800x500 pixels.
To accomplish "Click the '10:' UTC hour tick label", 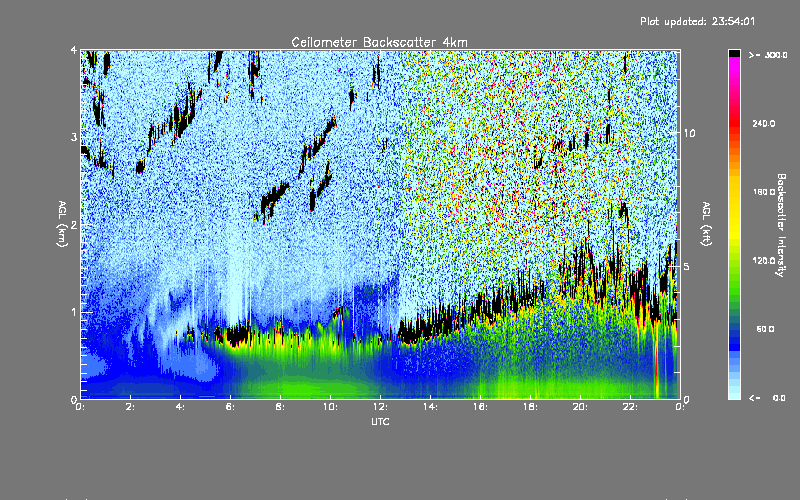I will click(x=330, y=407).
